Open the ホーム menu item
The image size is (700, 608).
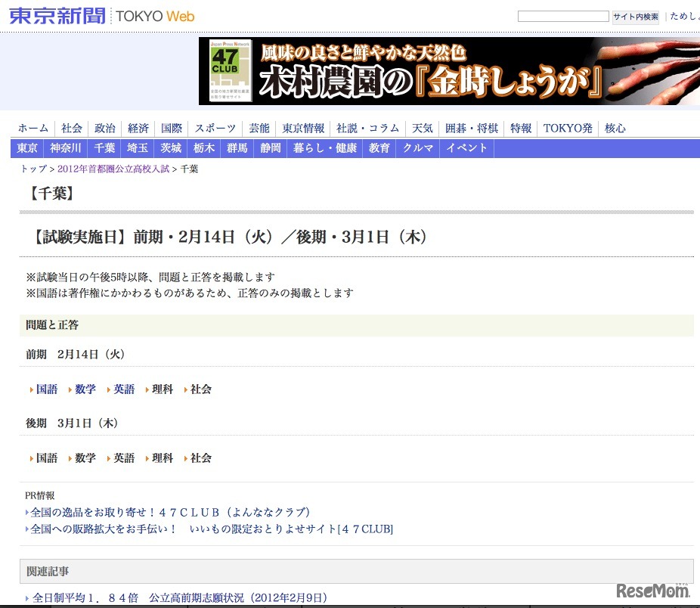[x=32, y=128]
